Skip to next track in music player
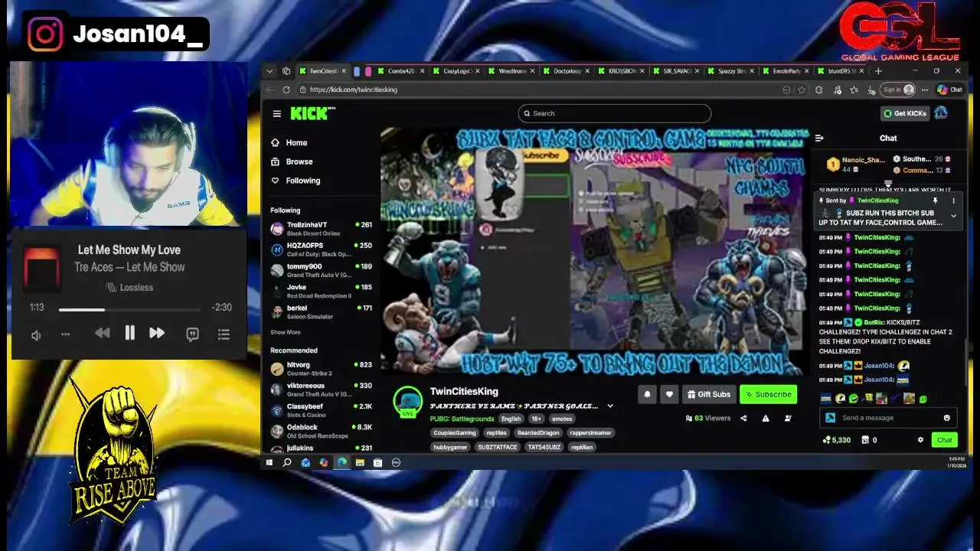Image resolution: width=980 pixels, height=551 pixels. (156, 333)
